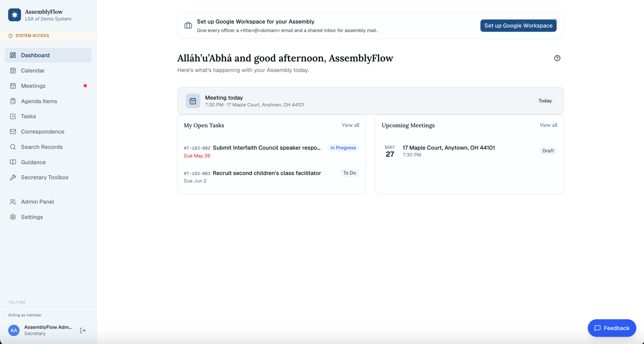Open Correspondence section
Image resolution: width=644 pixels, height=344 pixels.
coord(48,132)
